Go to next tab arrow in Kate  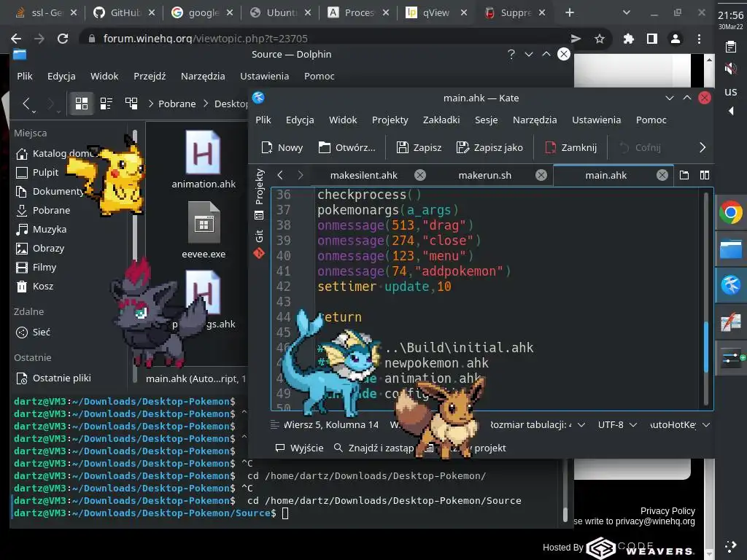pyautogui.click(x=300, y=175)
